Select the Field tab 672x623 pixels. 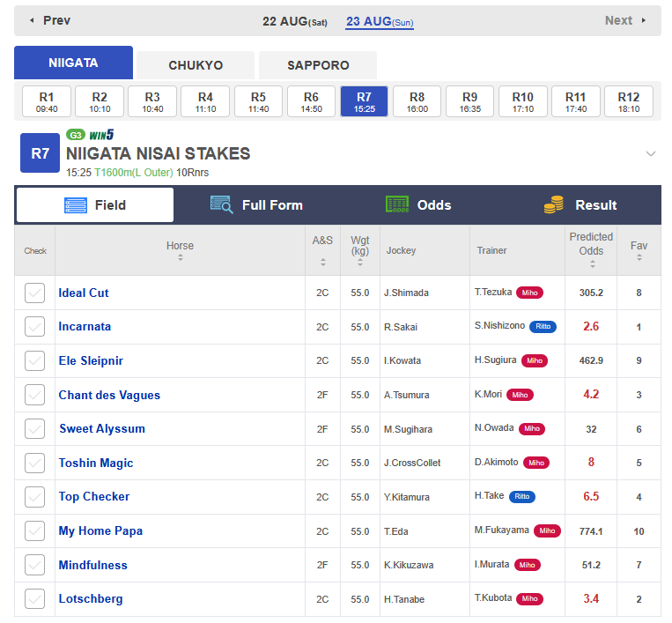click(95, 205)
